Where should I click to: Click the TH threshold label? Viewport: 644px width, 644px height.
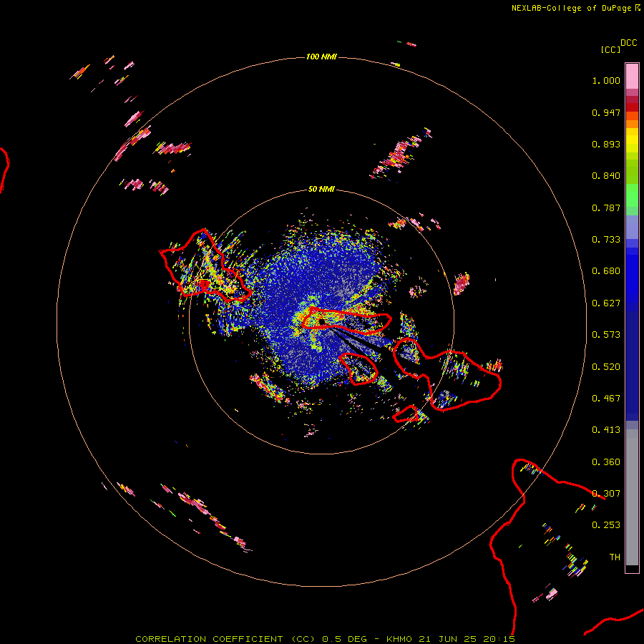(615, 557)
